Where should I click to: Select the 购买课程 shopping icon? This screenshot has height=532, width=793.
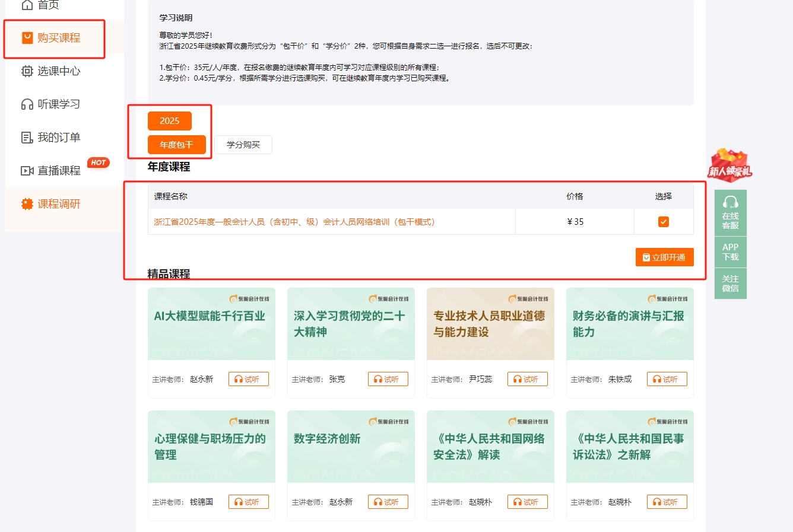coord(27,38)
